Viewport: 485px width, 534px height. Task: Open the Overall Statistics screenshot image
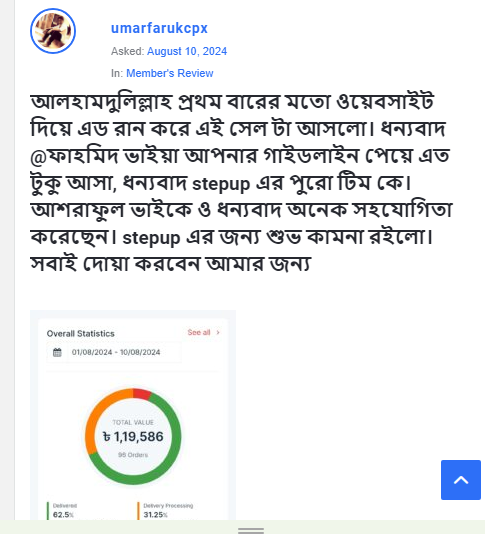(133, 415)
